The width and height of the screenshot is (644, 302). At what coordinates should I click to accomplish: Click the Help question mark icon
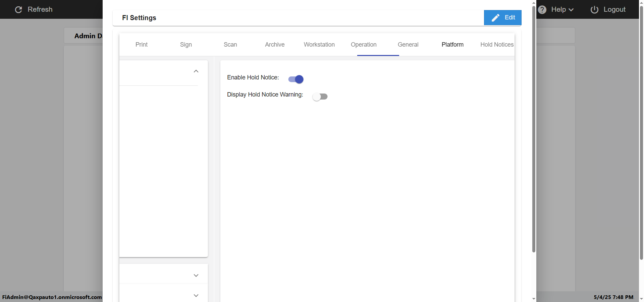pos(542,10)
